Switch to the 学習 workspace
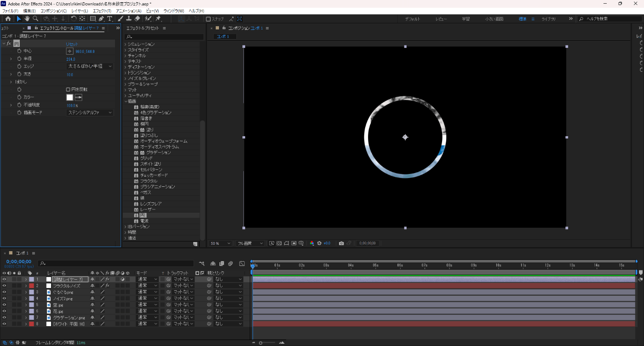The image size is (644, 346). coord(466,19)
